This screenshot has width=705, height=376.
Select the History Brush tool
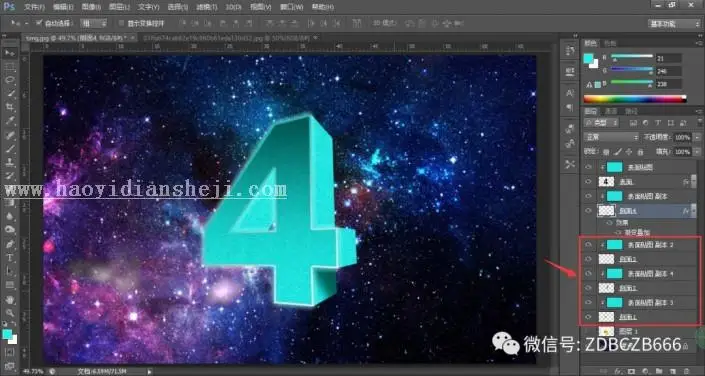(10, 175)
